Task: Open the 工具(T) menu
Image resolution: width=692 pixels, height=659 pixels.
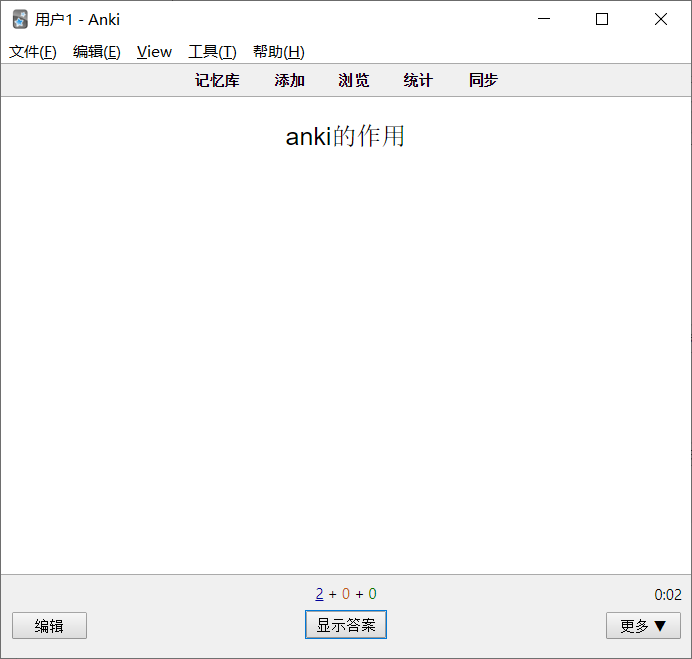Action: 212,52
